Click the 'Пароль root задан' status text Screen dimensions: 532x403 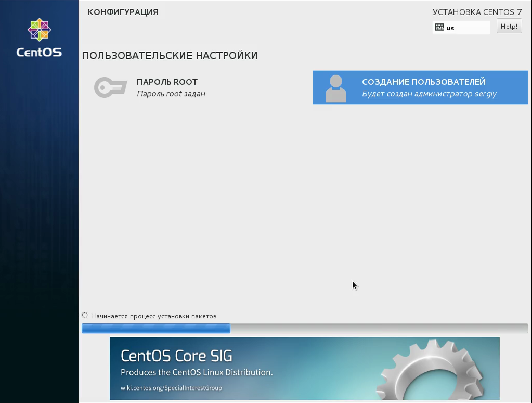point(171,94)
